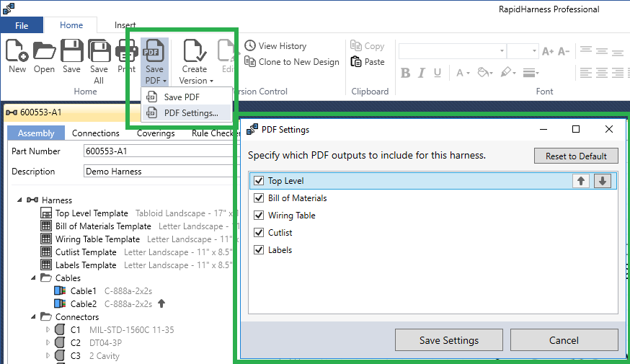
Task: Open the Create Version dropdown arrow
Action: click(x=211, y=81)
